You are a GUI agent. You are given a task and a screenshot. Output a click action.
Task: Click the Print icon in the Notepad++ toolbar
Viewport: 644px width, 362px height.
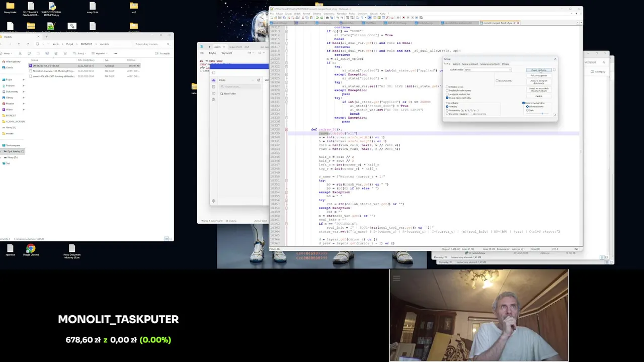click(x=297, y=18)
